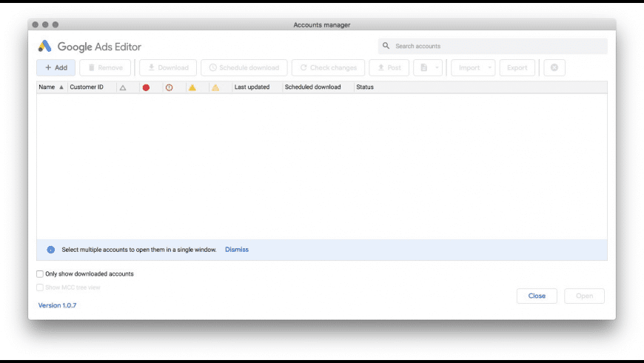Open the Version 1.0.7 link
This screenshot has width=644, height=363.
[57, 305]
